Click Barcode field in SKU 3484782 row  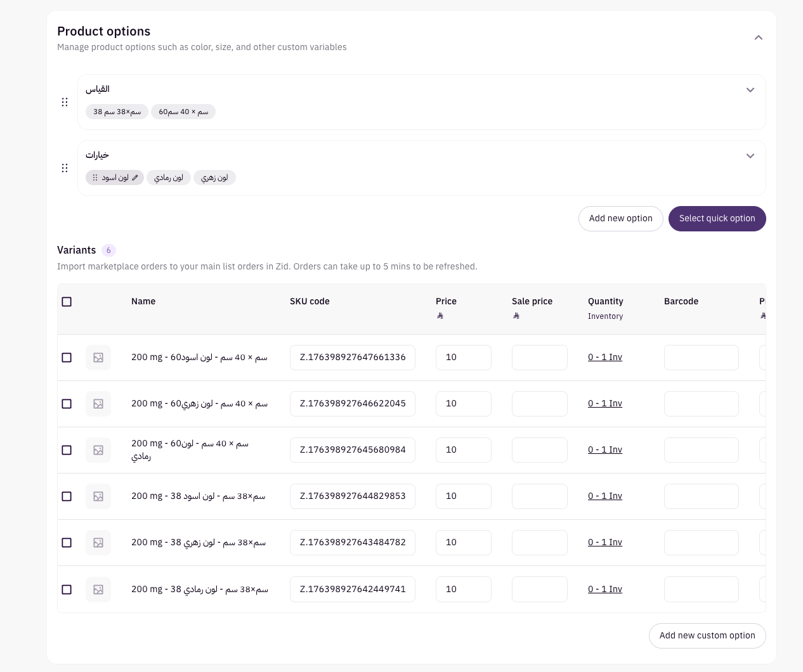click(x=702, y=543)
